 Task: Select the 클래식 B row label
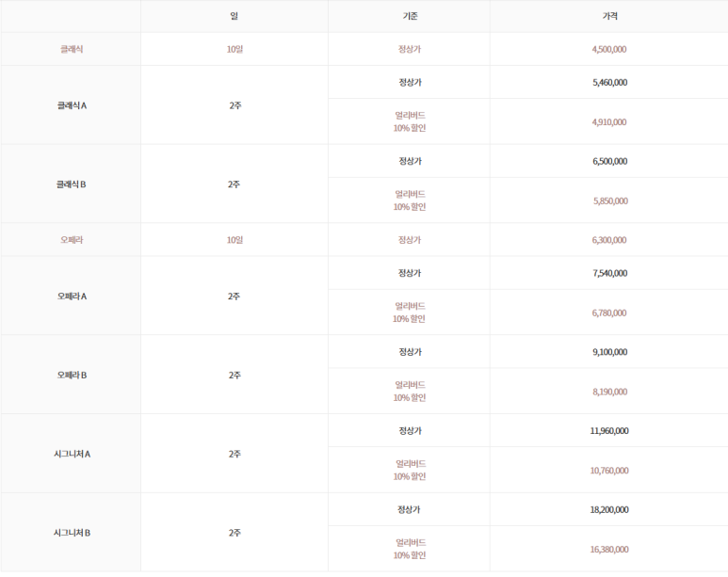72,184
